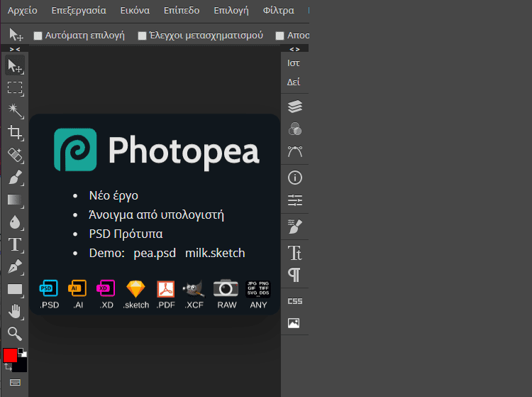Enable the Αυτόματη επιλογή checkbox

(38, 36)
